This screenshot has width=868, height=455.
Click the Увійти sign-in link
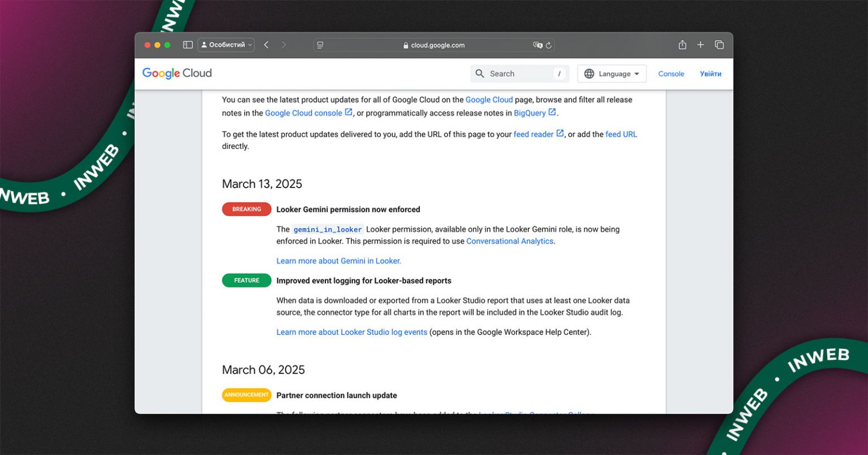click(710, 74)
